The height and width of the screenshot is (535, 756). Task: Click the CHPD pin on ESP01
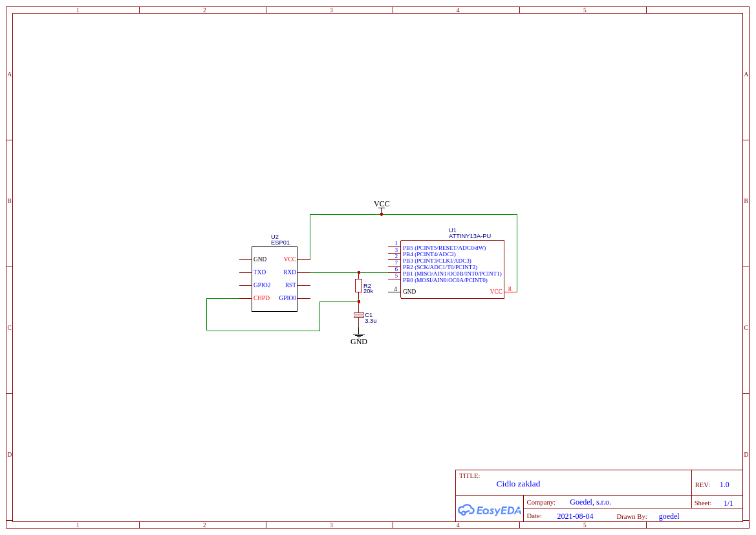(261, 298)
